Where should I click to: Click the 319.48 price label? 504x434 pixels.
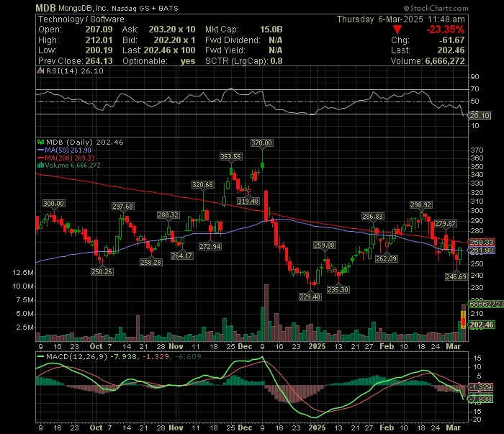pyautogui.click(x=248, y=202)
